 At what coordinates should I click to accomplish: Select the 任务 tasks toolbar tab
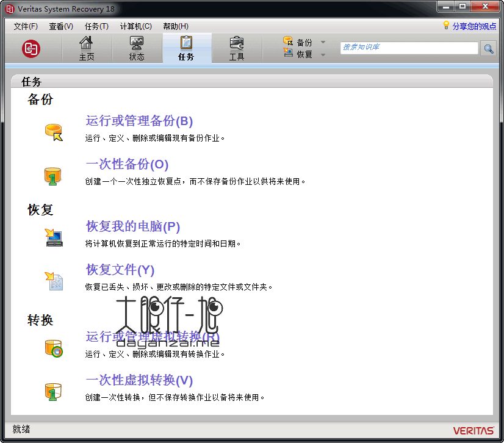click(x=187, y=49)
